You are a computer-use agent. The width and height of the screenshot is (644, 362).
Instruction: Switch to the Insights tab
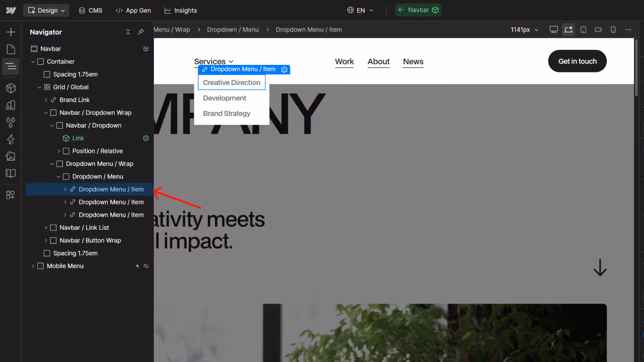tap(180, 10)
